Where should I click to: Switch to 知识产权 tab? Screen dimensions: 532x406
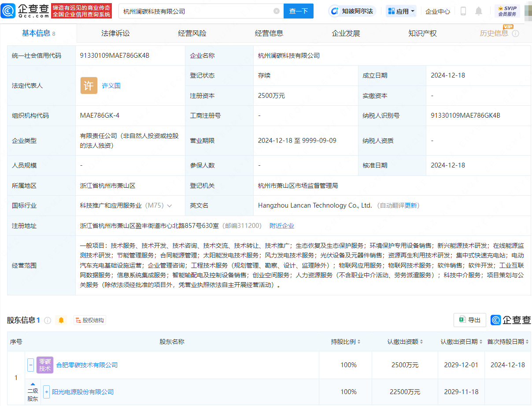[x=422, y=33]
